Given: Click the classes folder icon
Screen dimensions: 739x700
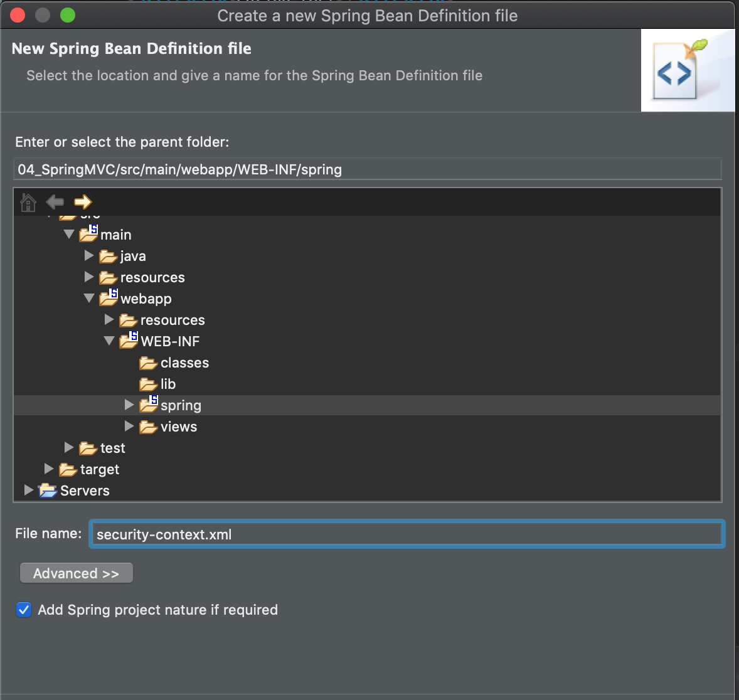Looking at the screenshot, I should 149,363.
